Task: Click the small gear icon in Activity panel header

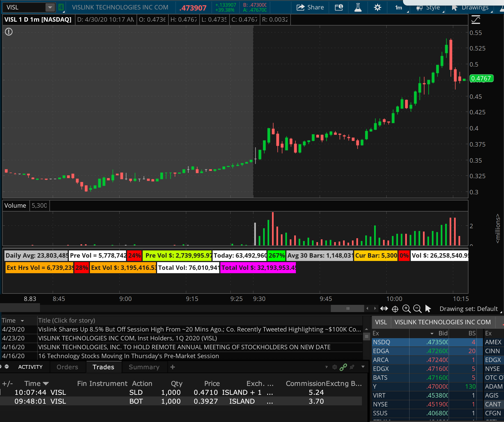Action: tap(335, 367)
